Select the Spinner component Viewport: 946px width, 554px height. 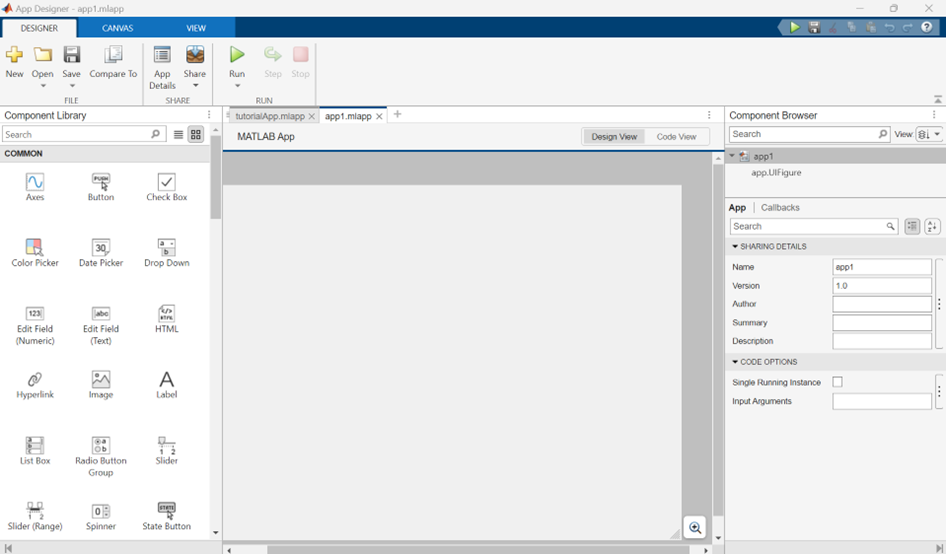(x=101, y=517)
